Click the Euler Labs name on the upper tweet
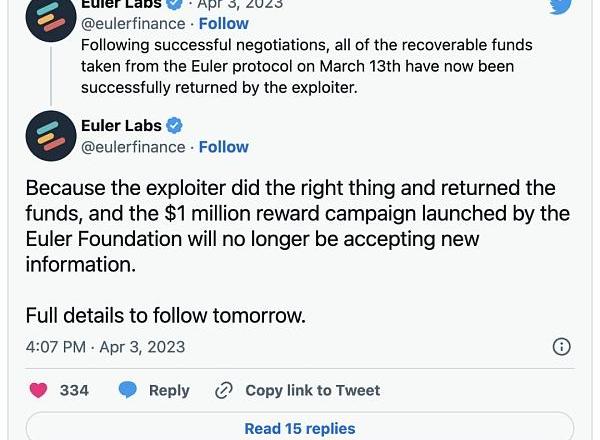The image size is (600, 440). tap(121, 4)
